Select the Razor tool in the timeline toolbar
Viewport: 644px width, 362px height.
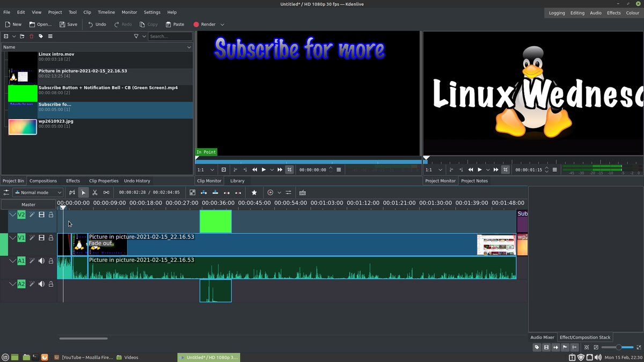coord(95,192)
